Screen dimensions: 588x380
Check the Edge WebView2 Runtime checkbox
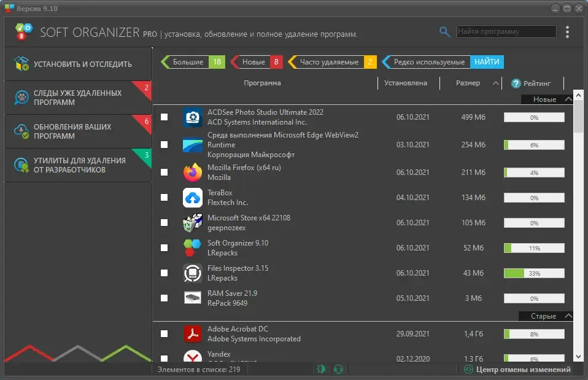pyautogui.click(x=164, y=144)
